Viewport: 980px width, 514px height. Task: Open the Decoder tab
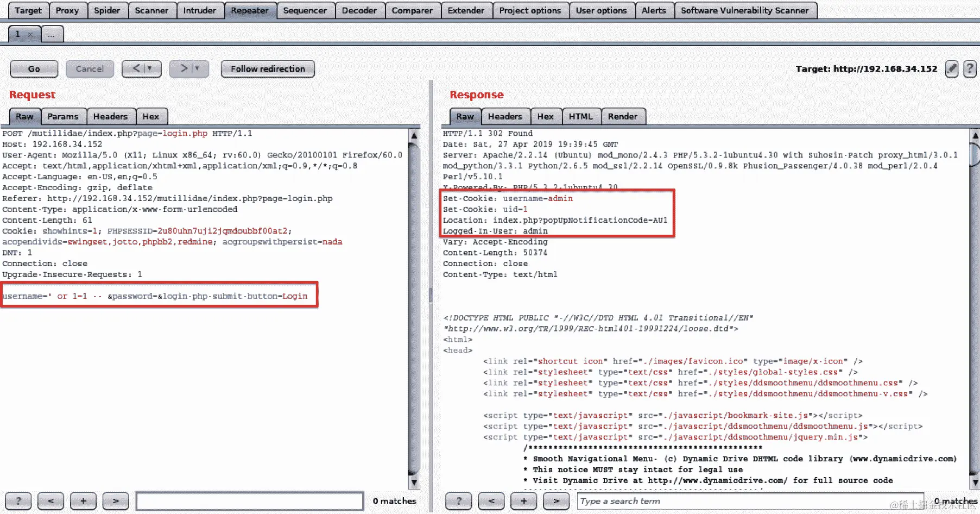(359, 10)
